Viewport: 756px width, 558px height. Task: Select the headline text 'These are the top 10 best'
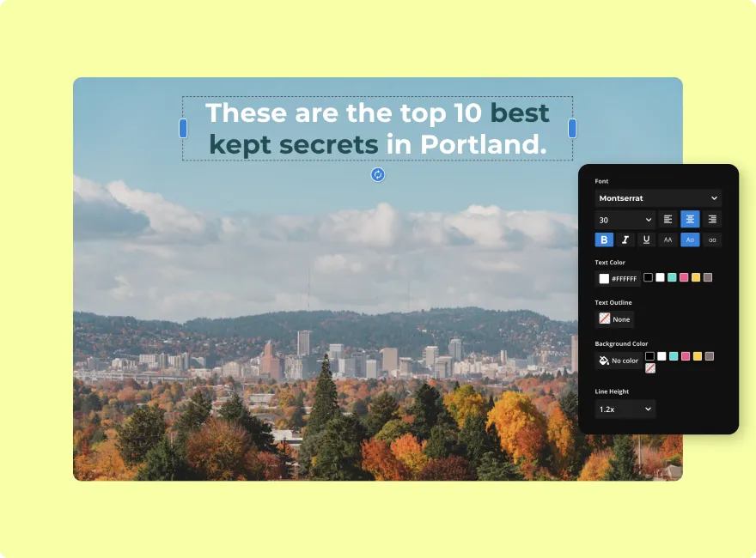point(377,113)
